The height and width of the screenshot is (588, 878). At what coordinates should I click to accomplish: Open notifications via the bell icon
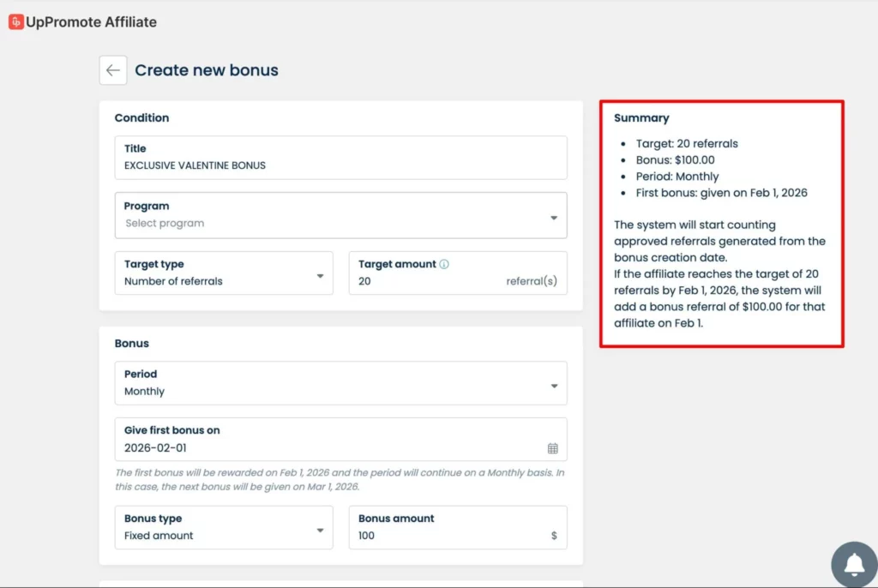(x=854, y=564)
